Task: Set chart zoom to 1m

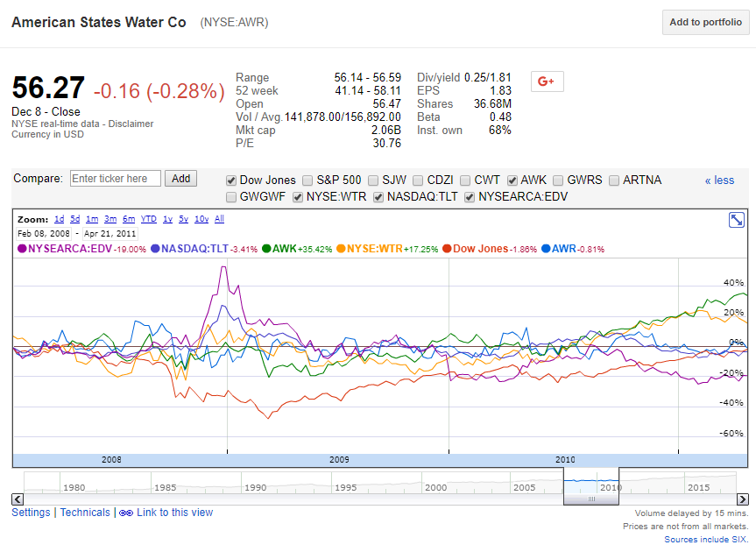Action: coord(92,219)
